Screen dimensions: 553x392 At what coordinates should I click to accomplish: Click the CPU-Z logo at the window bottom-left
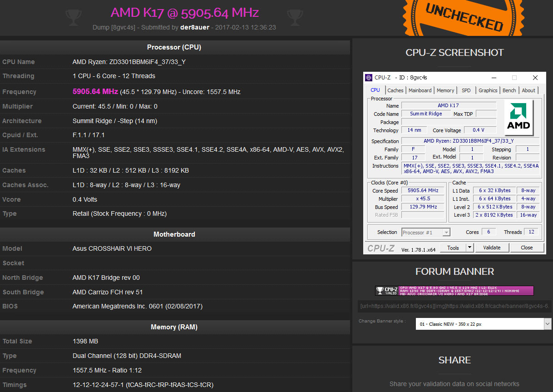[380, 247]
